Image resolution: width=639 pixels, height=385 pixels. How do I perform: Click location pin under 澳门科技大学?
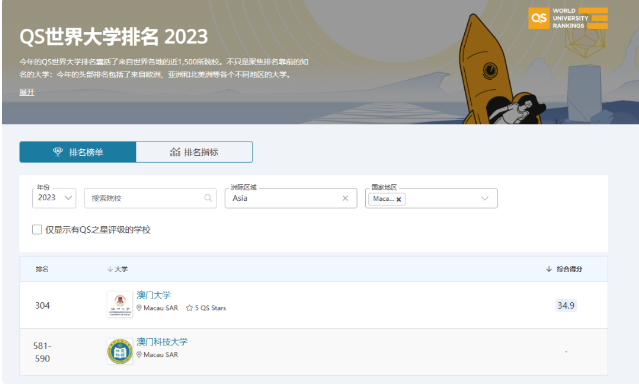tap(139, 354)
